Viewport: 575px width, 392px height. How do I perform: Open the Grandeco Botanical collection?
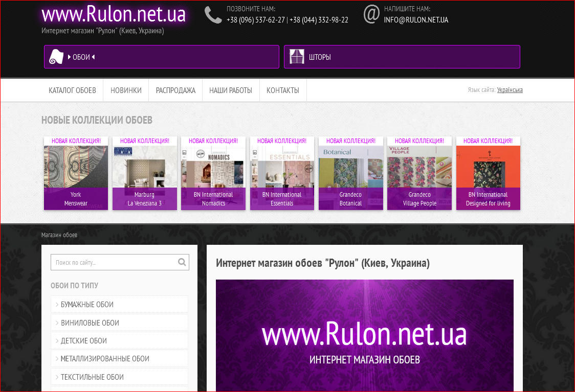point(350,173)
